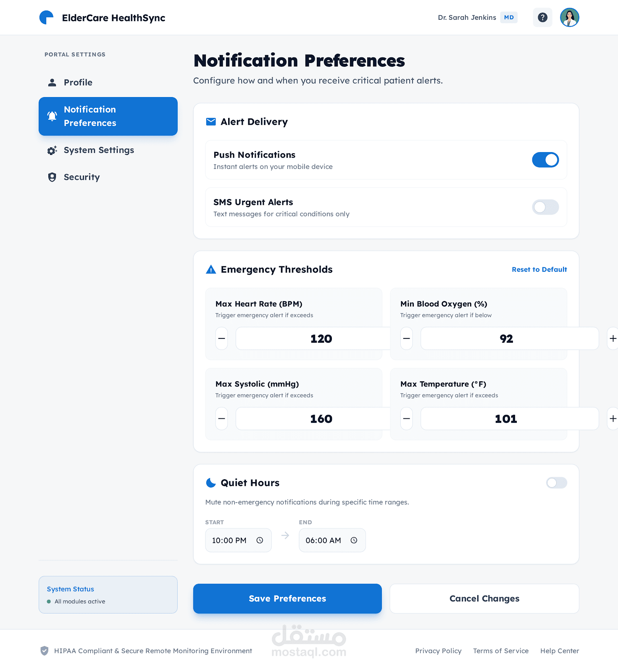Open Dr. Sarah Jenkins profile avatar
The height and width of the screenshot is (672, 618).
pos(569,18)
